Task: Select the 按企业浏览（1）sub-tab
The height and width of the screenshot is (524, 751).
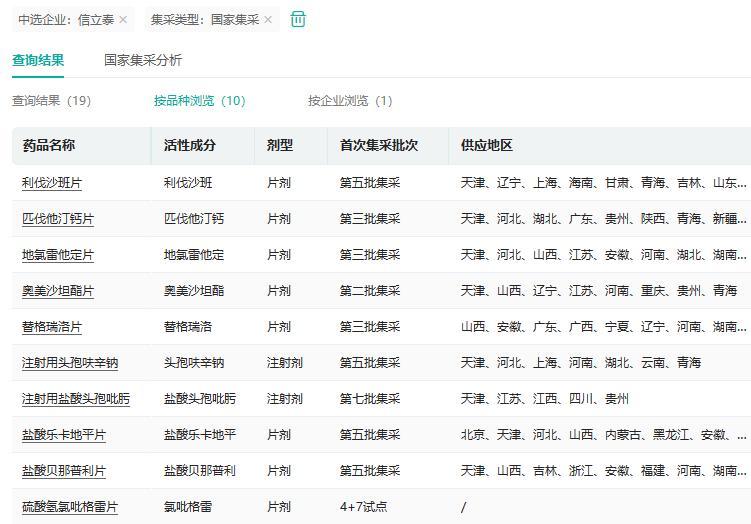Action: (x=350, y=101)
